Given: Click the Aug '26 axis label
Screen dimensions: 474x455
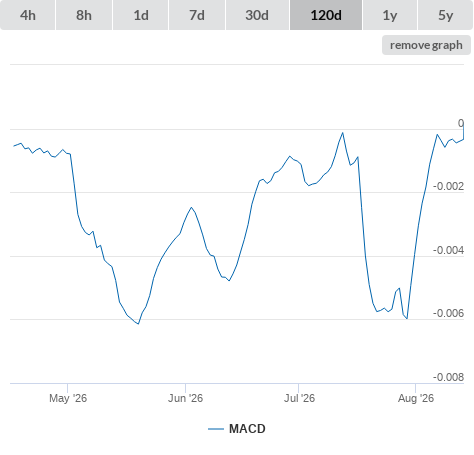Looking at the screenshot, I should click(416, 398).
